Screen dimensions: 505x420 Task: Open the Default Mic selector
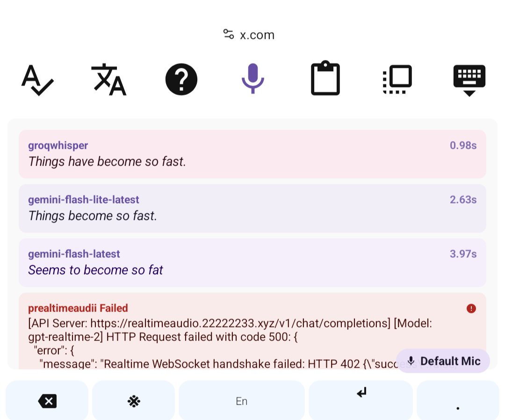443,361
